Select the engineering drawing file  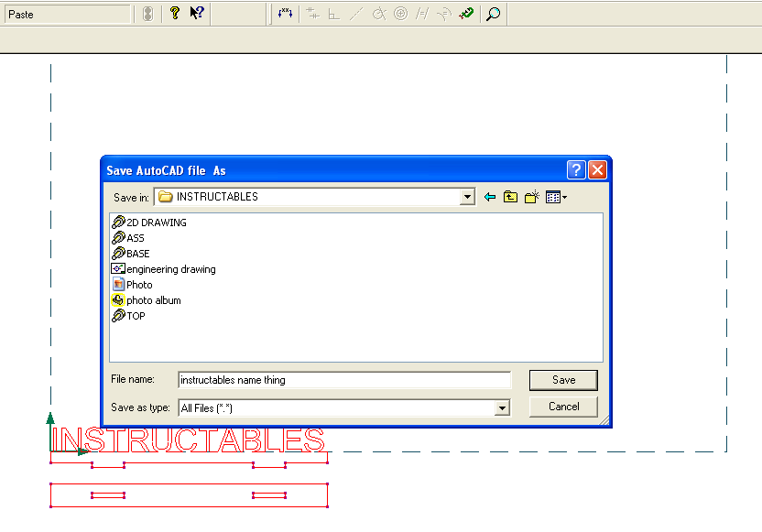tap(164, 269)
